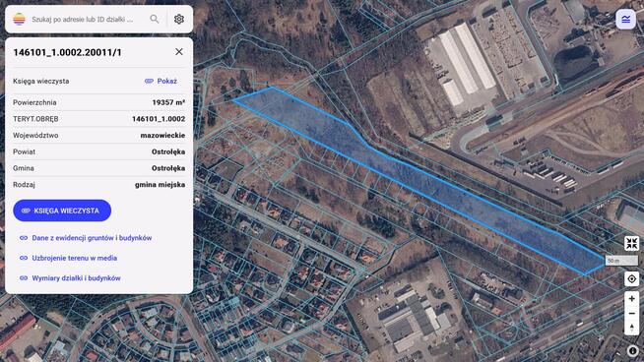Locate my position with target icon
The width and height of the screenshot is (644, 362).
pos(631,279)
